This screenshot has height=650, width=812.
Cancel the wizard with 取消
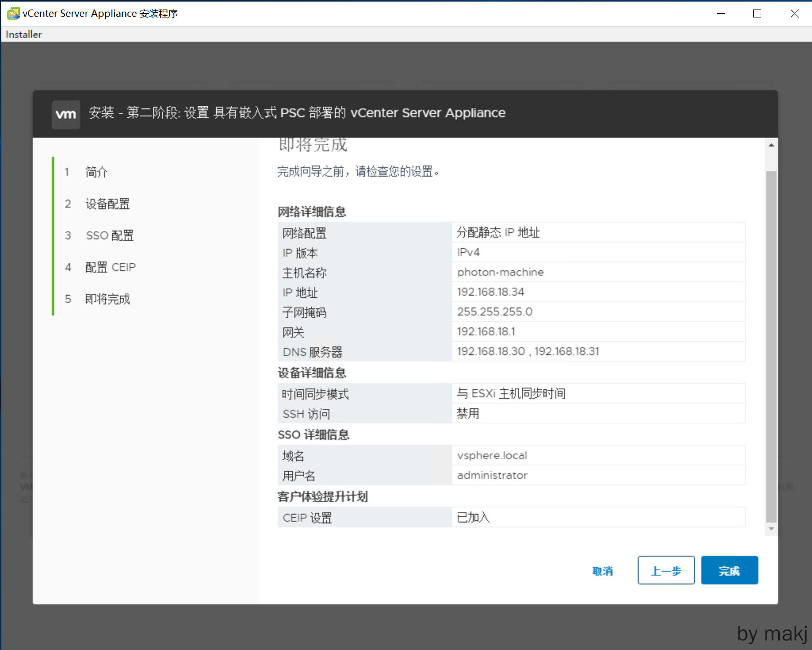[x=603, y=571]
